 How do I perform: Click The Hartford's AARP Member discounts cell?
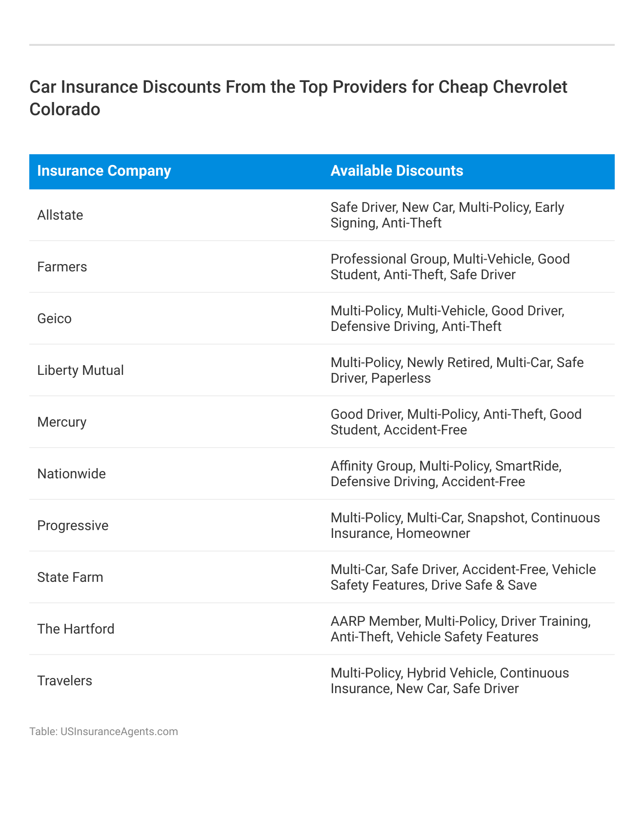tap(461, 629)
